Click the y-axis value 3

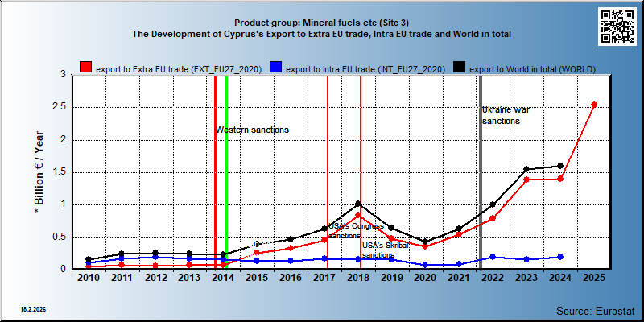pyautogui.click(x=64, y=75)
